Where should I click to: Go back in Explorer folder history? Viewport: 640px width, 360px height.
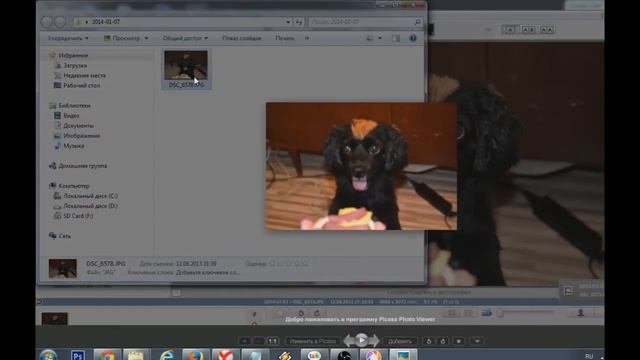(x=47, y=22)
